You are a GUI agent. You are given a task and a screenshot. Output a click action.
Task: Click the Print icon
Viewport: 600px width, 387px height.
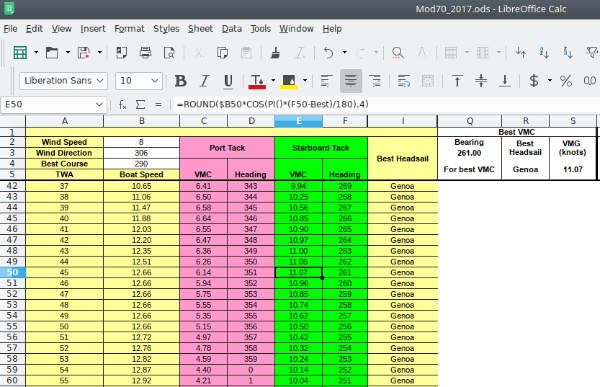pyautogui.click(x=145, y=52)
